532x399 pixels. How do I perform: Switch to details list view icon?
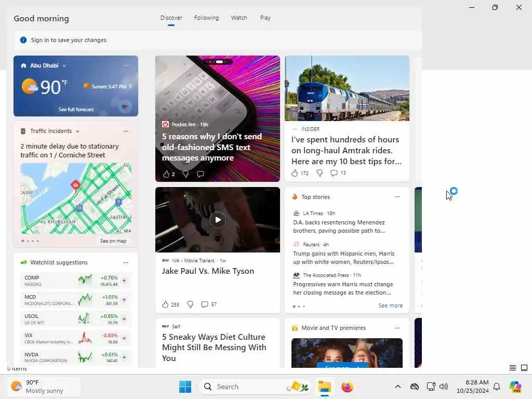[x=513, y=368]
